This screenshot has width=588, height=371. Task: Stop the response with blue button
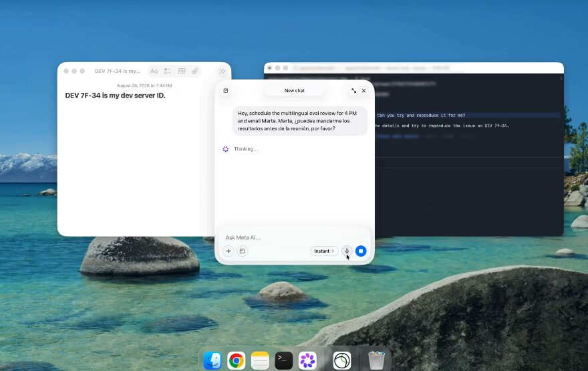coord(361,251)
